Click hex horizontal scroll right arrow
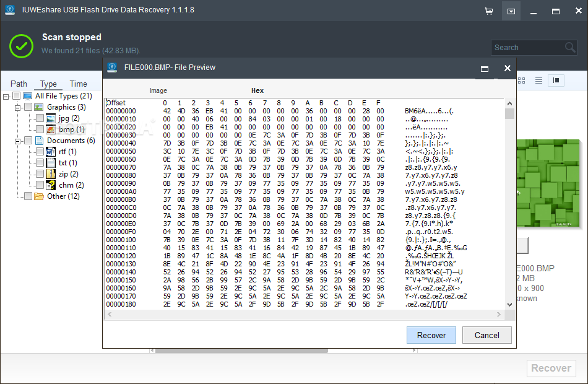Screen dimensions: 588x384 click(498, 314)
